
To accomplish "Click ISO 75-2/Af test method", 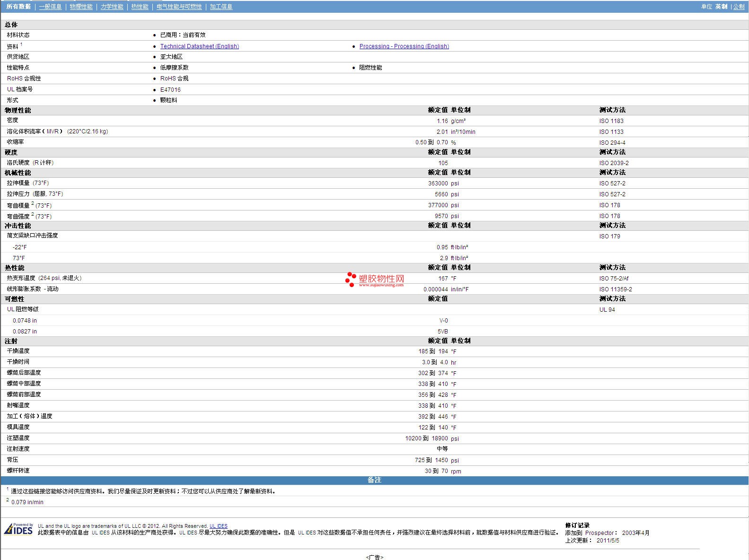I will [614, 278].
